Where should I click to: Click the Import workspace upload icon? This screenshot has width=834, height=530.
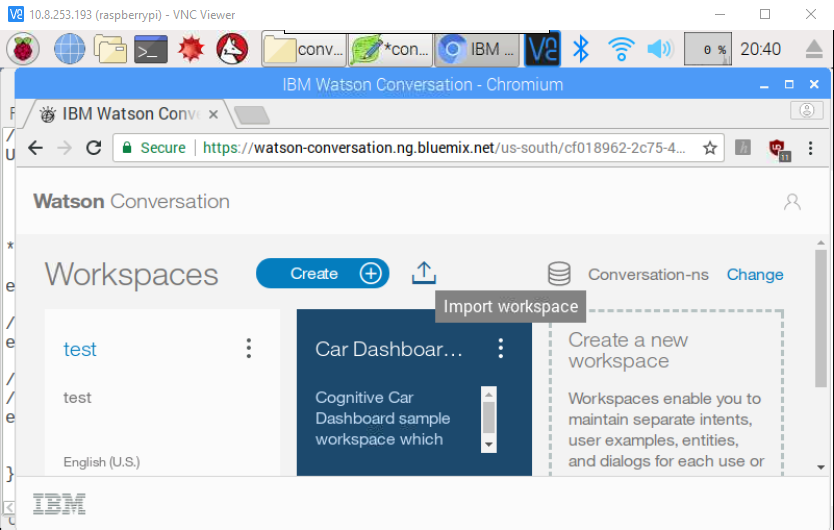point(424,273)
